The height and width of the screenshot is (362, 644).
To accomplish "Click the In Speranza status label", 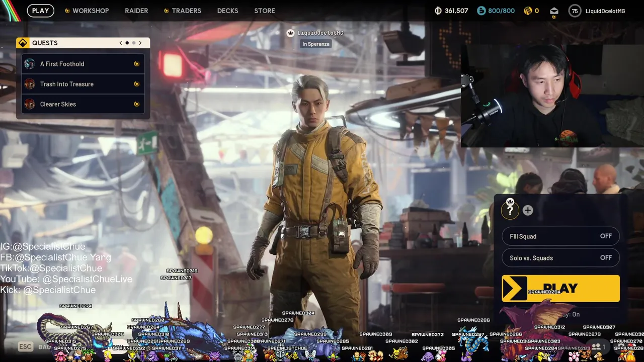I will click(x=316, y=44).
